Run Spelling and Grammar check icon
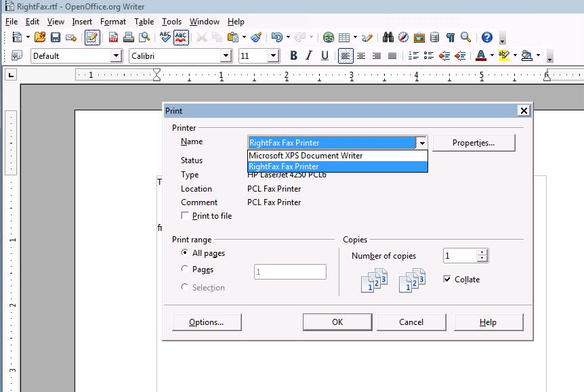The width and height of the screenshot is (584, 392). 165,37
